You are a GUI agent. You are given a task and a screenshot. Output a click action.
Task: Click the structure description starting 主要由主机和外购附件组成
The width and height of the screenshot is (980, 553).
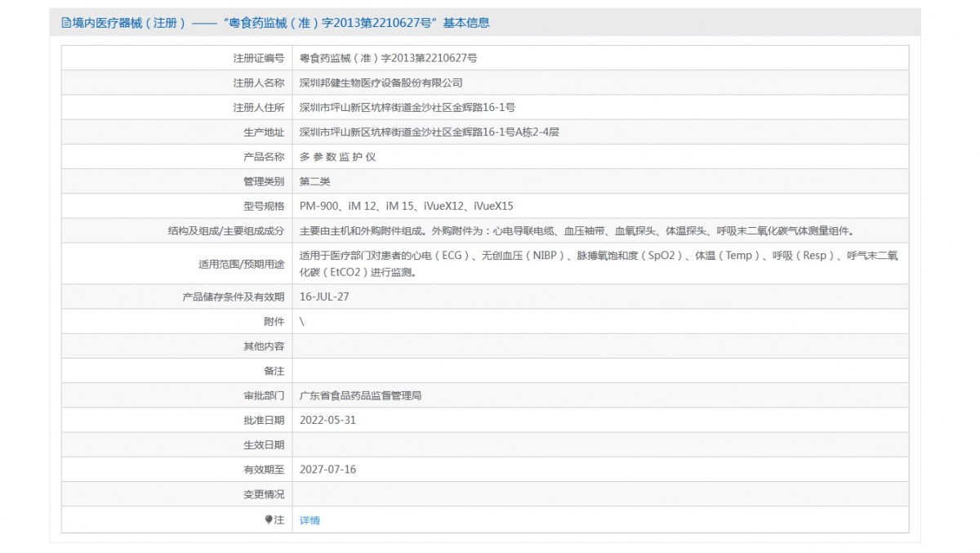tap(577, 231)
